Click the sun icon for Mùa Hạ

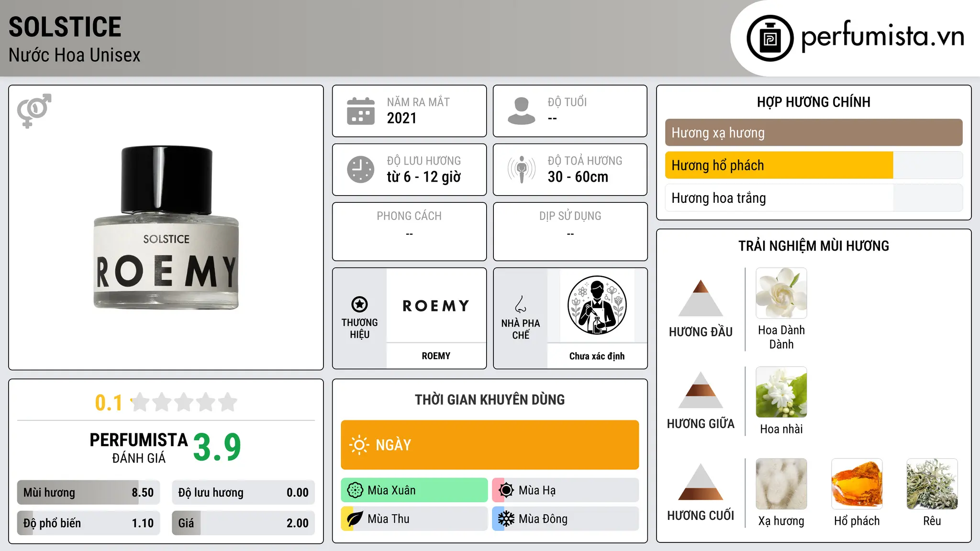tap(506, 490)
